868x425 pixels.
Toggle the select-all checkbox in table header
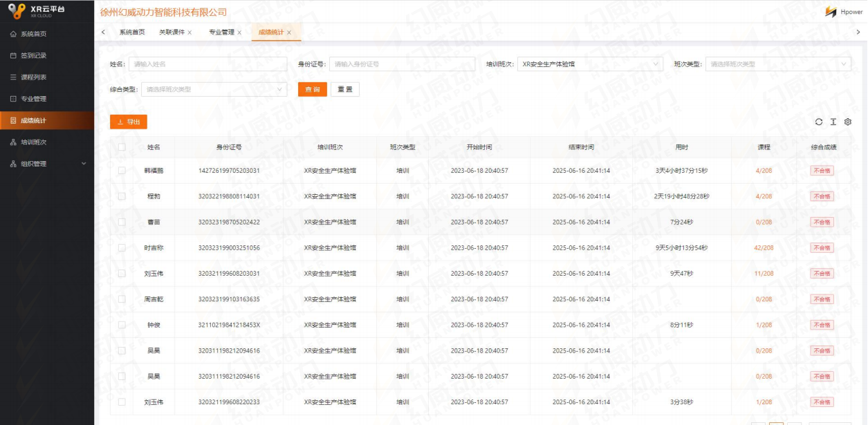point(122,147)
